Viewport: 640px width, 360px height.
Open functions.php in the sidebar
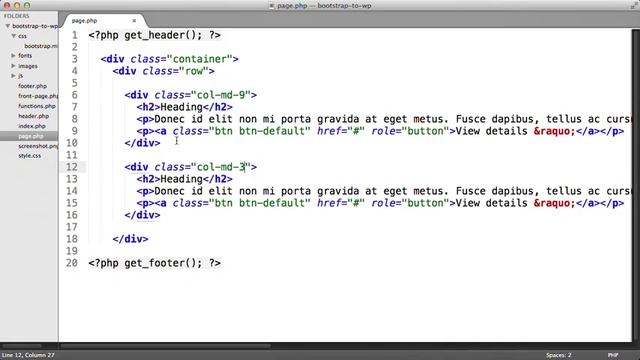pyautogui.click(x=37, y=106)
